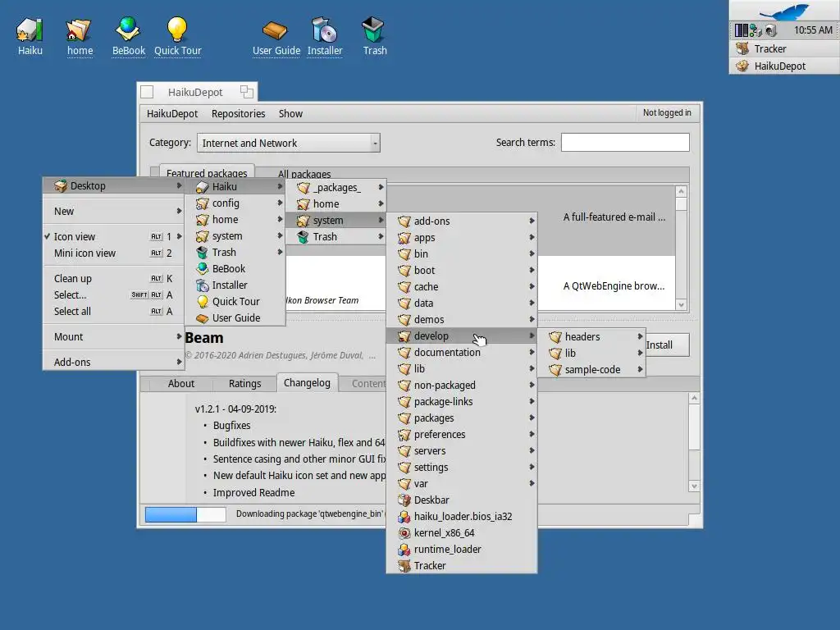Choose runtime_loader in system menu

pos(461,549)
